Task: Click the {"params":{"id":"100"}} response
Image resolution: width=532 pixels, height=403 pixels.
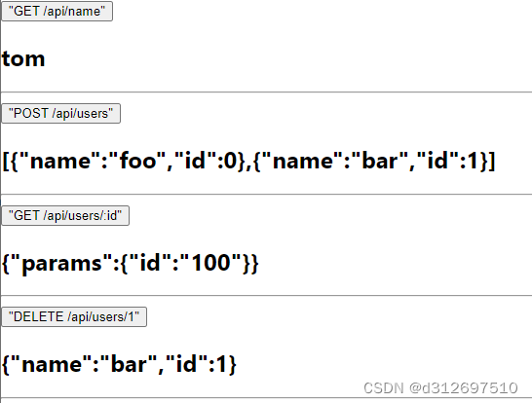Action: [x=131, y=263]
